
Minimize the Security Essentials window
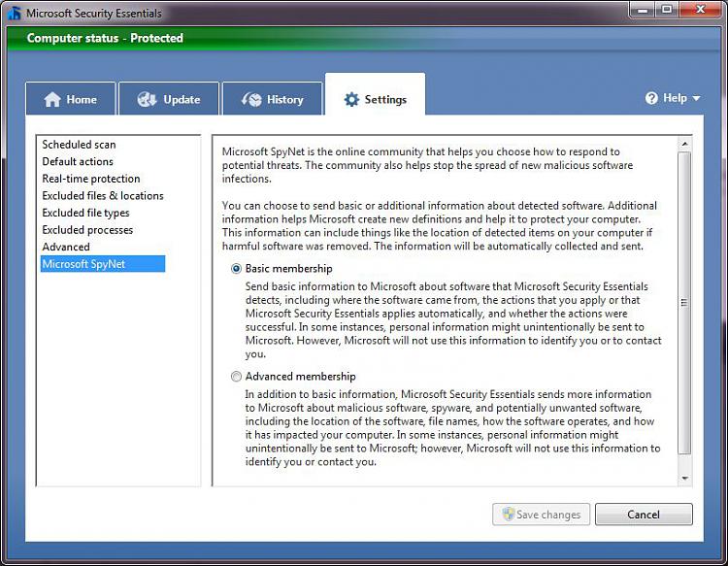(x=643, y=10)
